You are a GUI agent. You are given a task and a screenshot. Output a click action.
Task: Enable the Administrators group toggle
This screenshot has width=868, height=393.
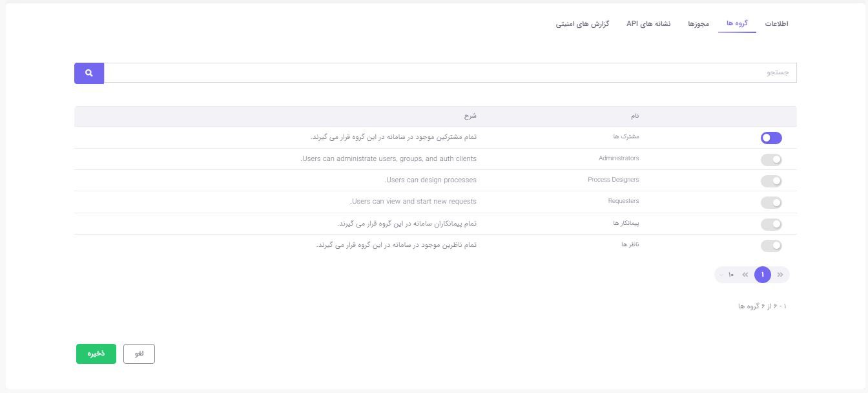[771, 160]
